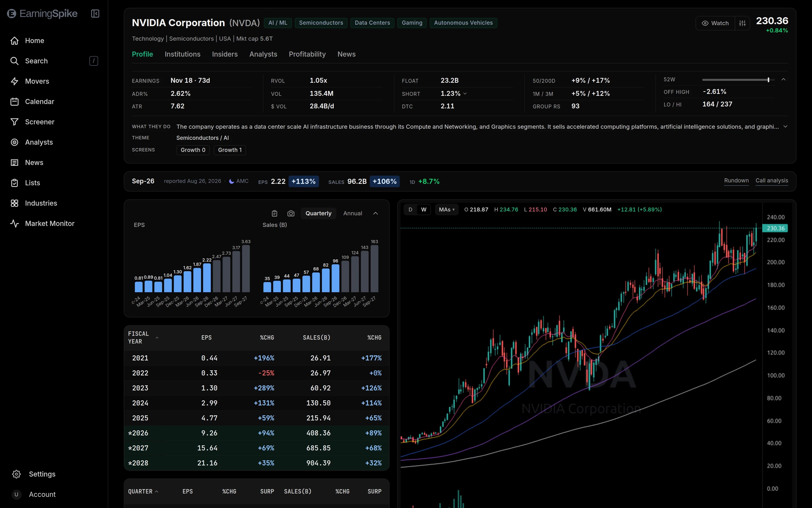Click the Sep-27 EPS bar labeled 3.63
812x508 pixels.
click(x=246, y=269)
